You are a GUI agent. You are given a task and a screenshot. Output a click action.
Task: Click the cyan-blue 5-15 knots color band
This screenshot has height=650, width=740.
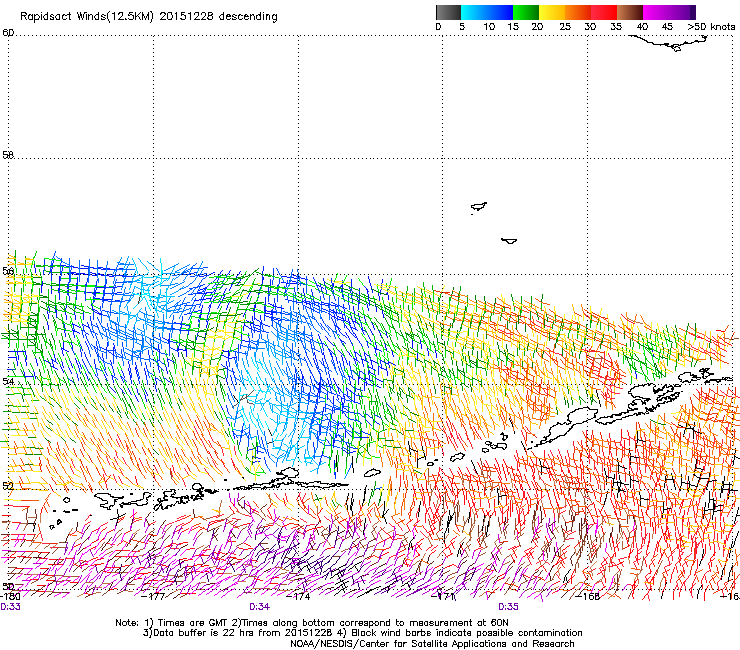487,12
